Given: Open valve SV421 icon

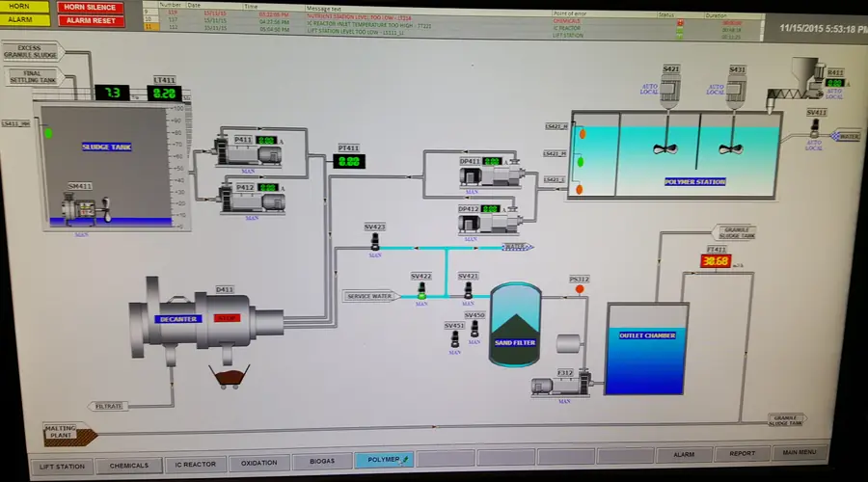Looking at the screenshot, I should 468,290.
